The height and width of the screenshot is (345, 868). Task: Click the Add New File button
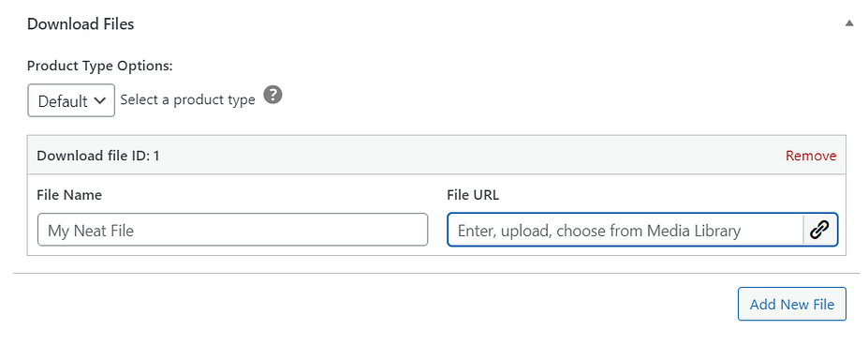click(791, 304)
